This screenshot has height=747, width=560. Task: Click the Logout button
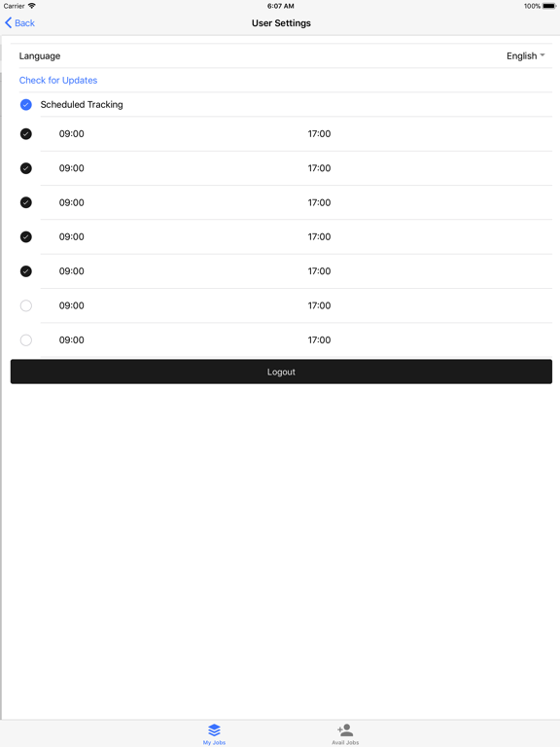(x=281, y=372)
